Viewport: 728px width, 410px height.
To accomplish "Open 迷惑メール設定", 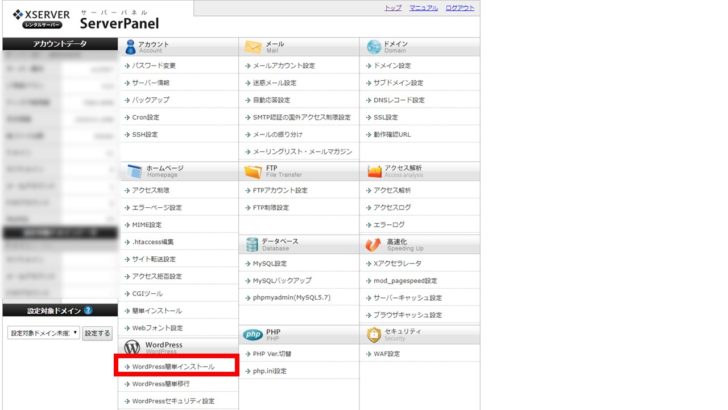I will pos(274,83).
